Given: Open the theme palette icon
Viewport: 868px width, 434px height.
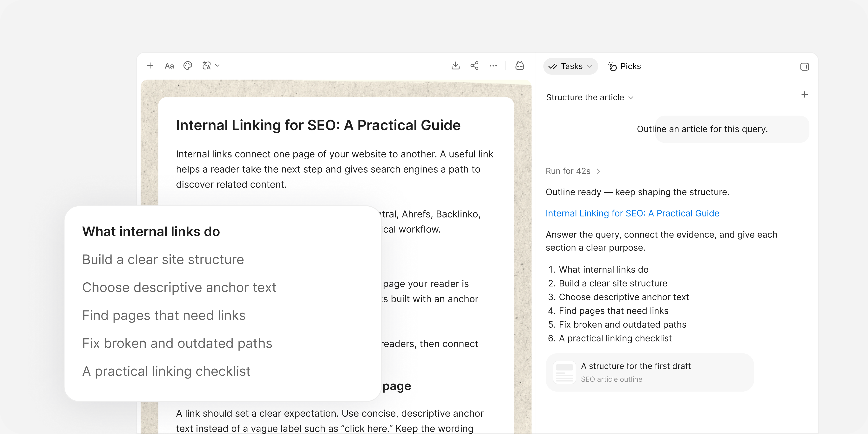Looking at the screenshot, I should pos(188,66).
